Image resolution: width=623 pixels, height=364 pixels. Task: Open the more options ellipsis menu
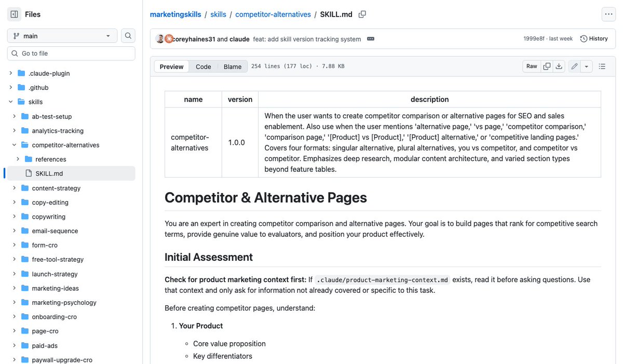[608, 15]
